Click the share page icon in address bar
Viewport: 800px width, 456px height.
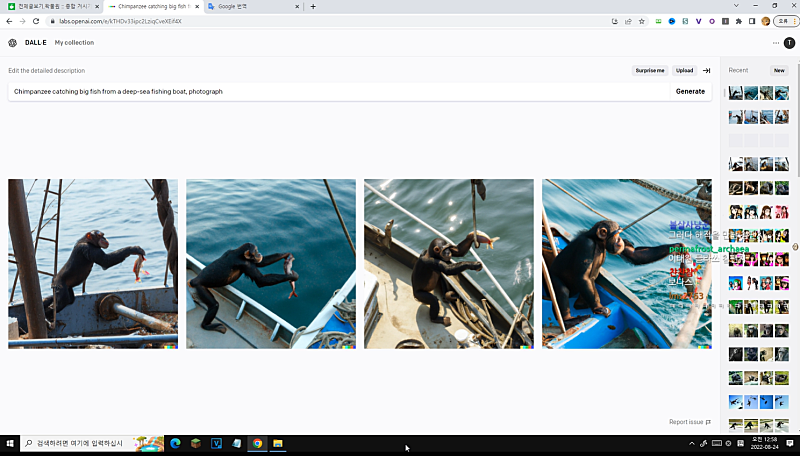[628, 21]
